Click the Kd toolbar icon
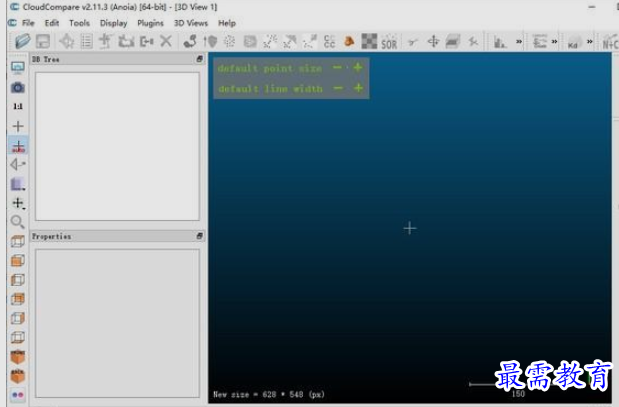 573,42
